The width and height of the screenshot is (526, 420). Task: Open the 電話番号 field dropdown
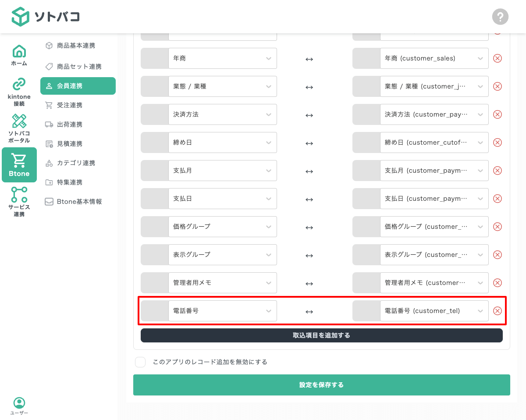(223, 310)
